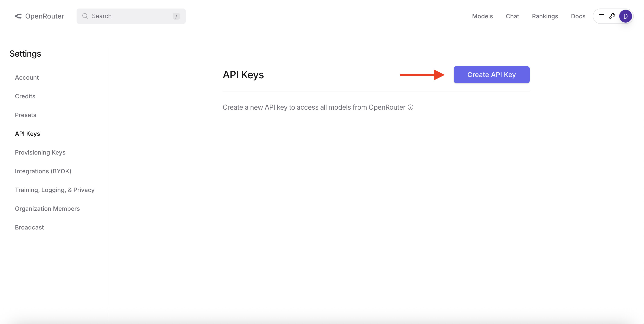Click the OpenRouter logo icon
Screen dimensions: 644x324
pos(18,16)
